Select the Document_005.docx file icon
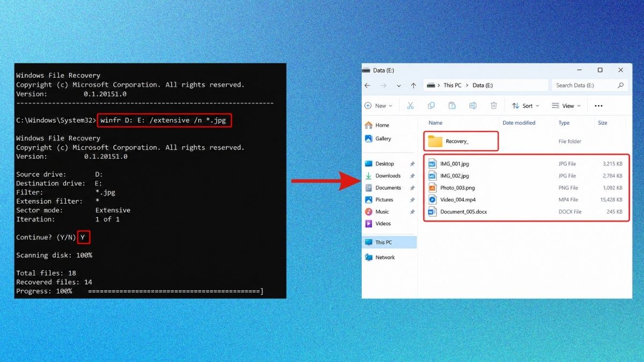 (433, 212)
